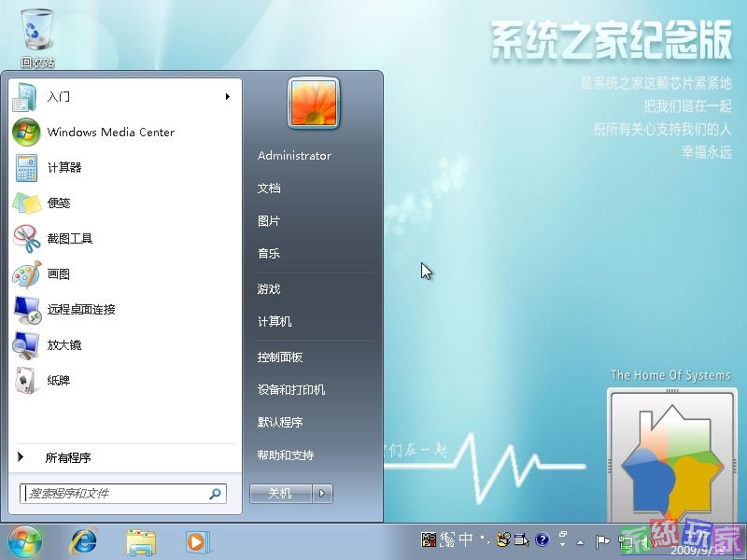747x560 pixels.
Task: Launch the Windows Media Center icon
Action: (x=26, y=132)
